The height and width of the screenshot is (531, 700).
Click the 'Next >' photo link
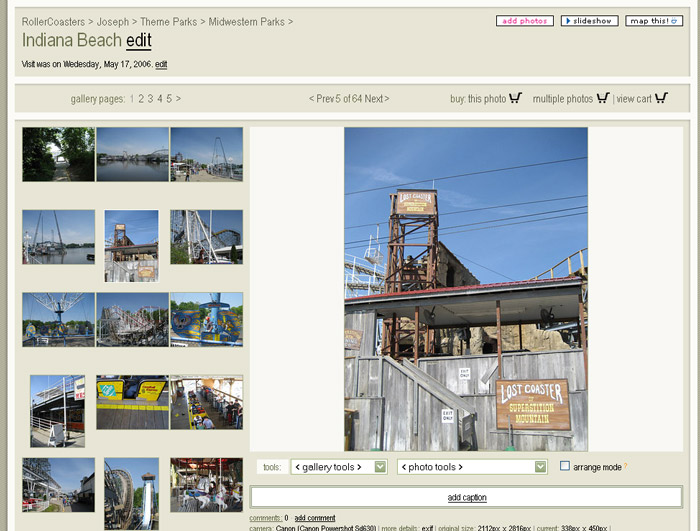[377, 99]
